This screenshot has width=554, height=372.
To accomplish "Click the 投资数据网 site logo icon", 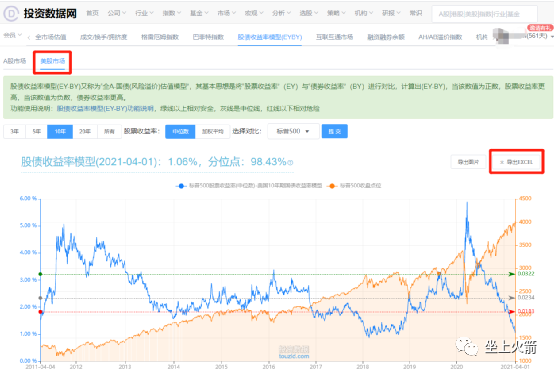I will (11, 13).
